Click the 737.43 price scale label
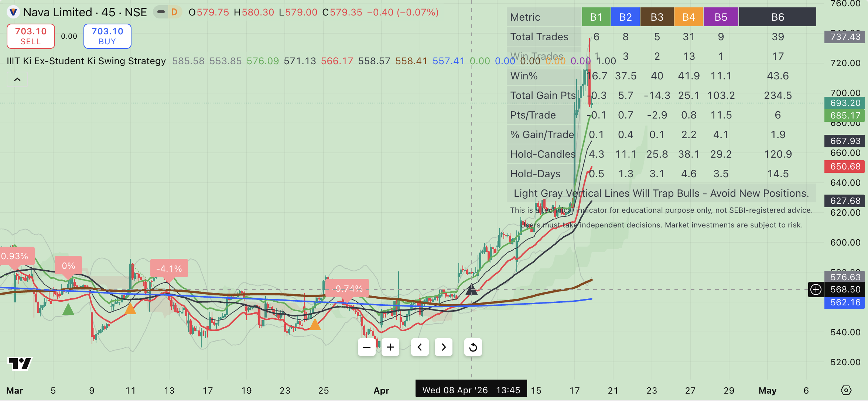This screenshot has height=401, width=868. [845, 37]
